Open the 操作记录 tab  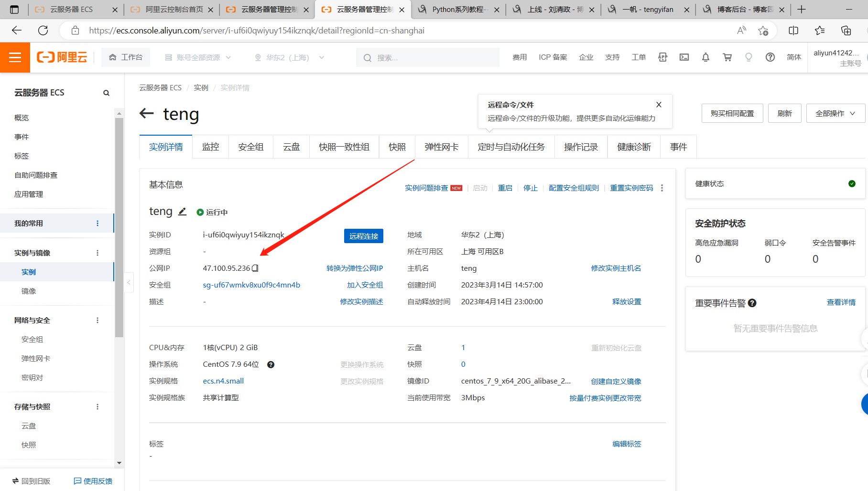tap(581, 147)
